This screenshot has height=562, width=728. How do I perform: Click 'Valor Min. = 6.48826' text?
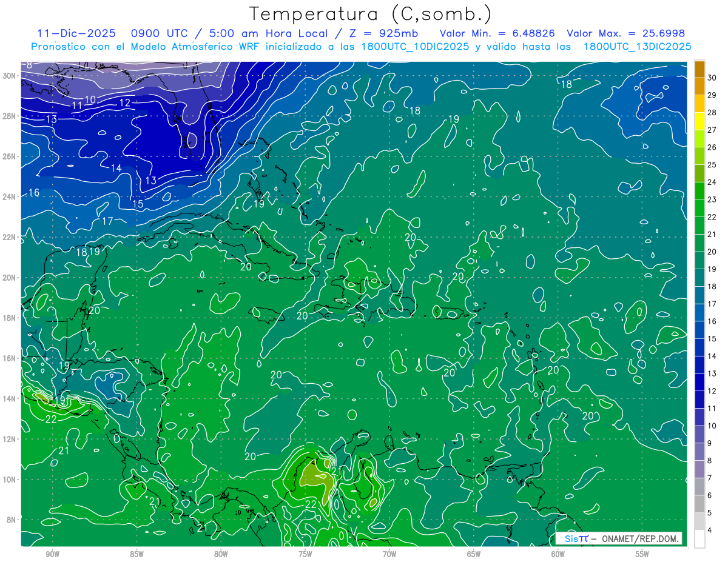(x=497, y=33)
